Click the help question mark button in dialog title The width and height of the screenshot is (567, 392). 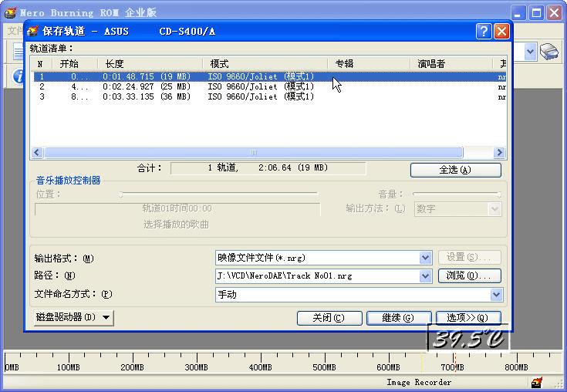point(484,31)
